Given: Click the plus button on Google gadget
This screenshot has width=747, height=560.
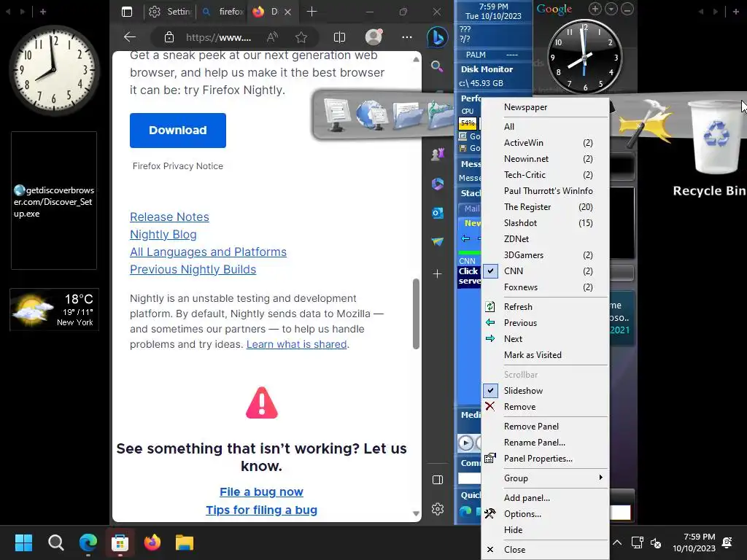Looking at the screenshot, I should pyautogui.click(x=595, y=9).
